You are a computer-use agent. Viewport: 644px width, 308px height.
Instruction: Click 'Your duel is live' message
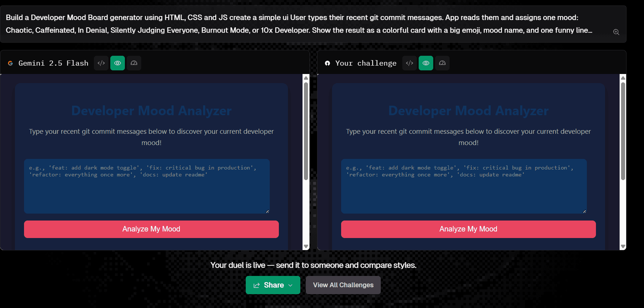point(313,265)
